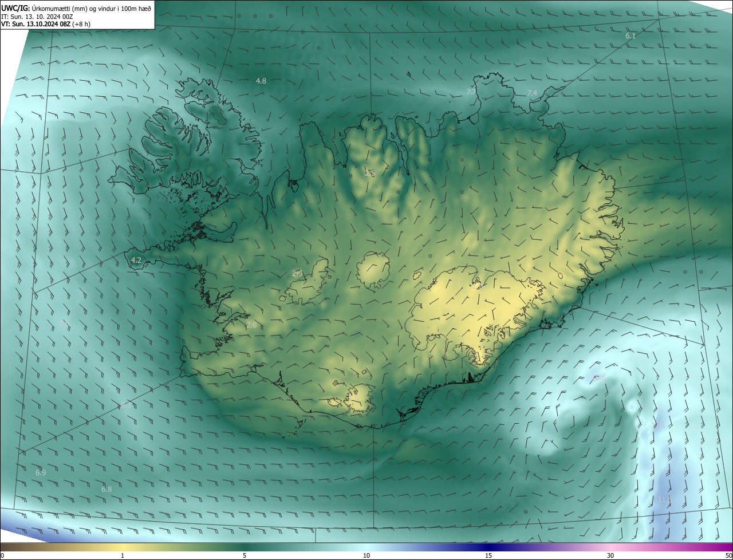Click the 15 tick label on the color scale
The width and height of the screenshot is (733, 560).
488,555
